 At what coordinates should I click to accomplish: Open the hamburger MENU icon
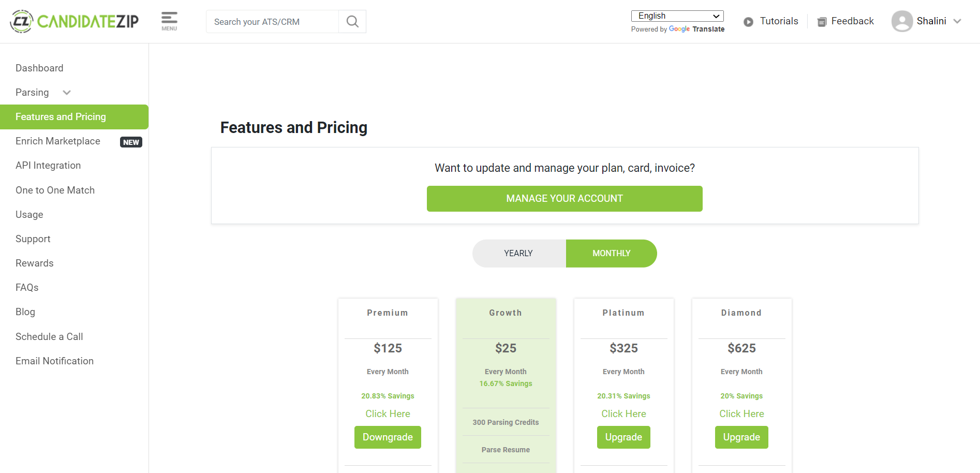pyautogui.click(x=169, y=21)
